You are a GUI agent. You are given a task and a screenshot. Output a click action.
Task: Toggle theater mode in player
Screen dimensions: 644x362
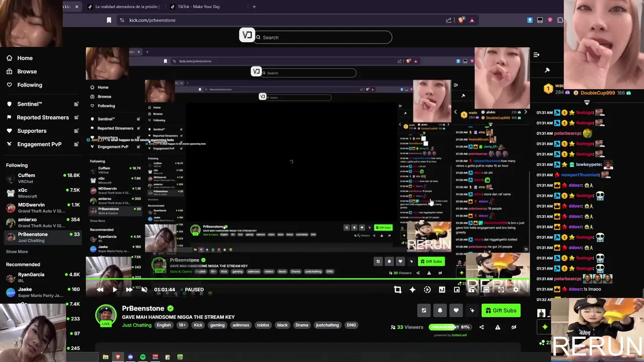click(486, 290)
